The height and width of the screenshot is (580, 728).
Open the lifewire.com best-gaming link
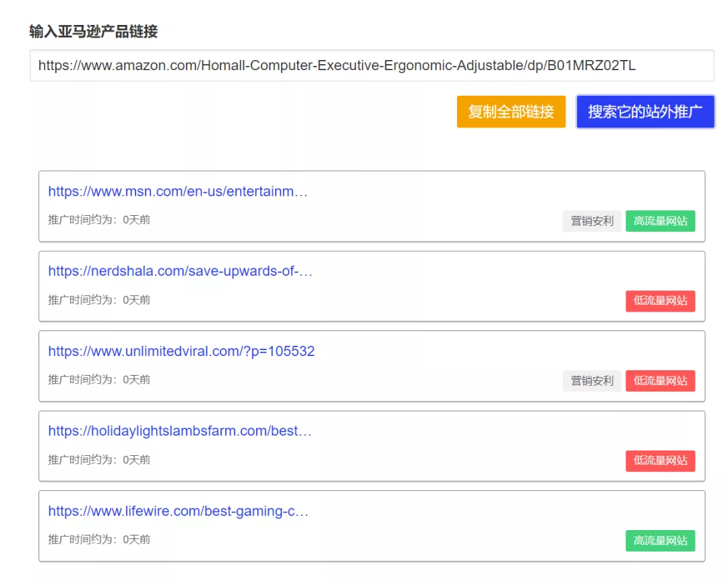pyautogui.click(x=178, y=511)
